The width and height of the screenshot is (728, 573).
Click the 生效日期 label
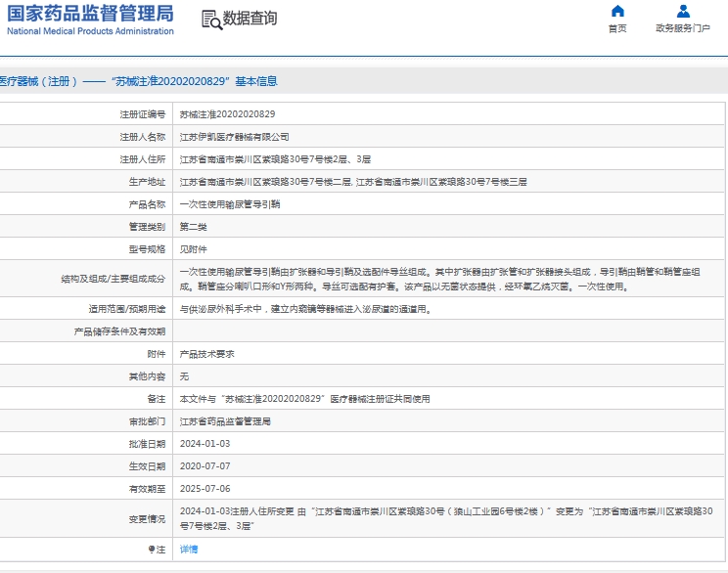pos(147,466)
